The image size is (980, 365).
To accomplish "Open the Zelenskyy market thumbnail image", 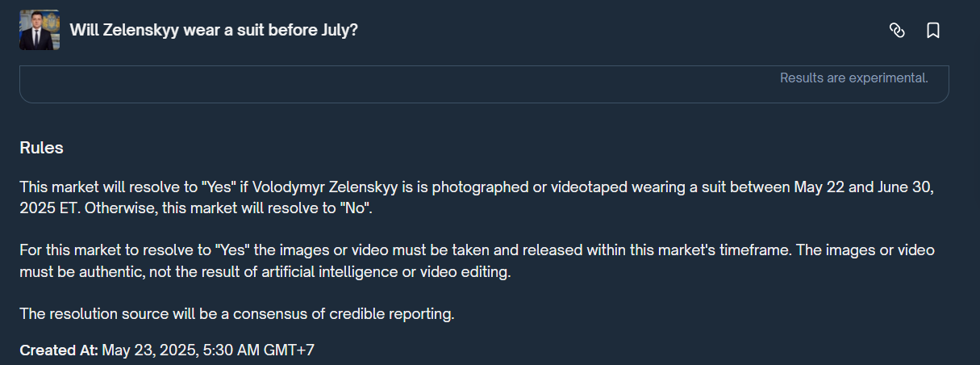I will pos(40,31).
